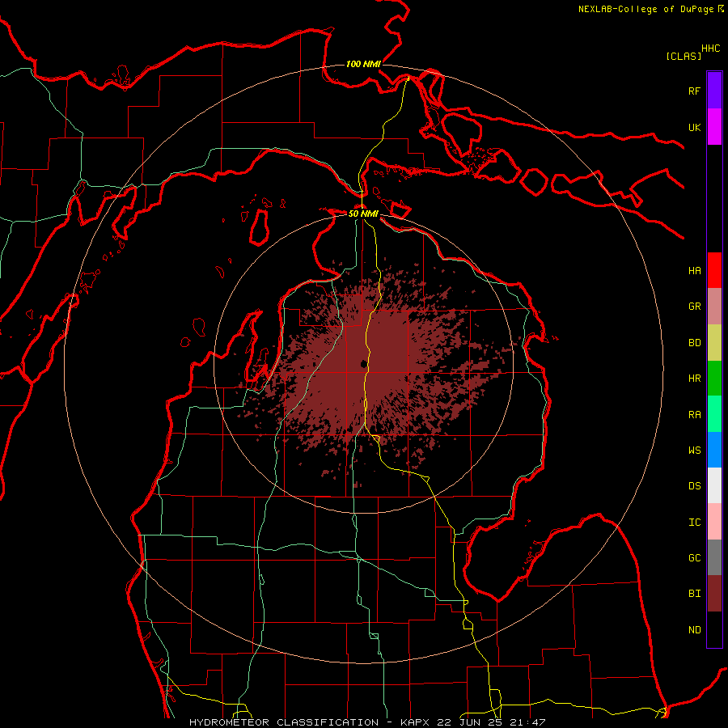Click the 'WS' legend label
Image resolution: width=728 pixels, height=728 pixels.
pos(694,451)
